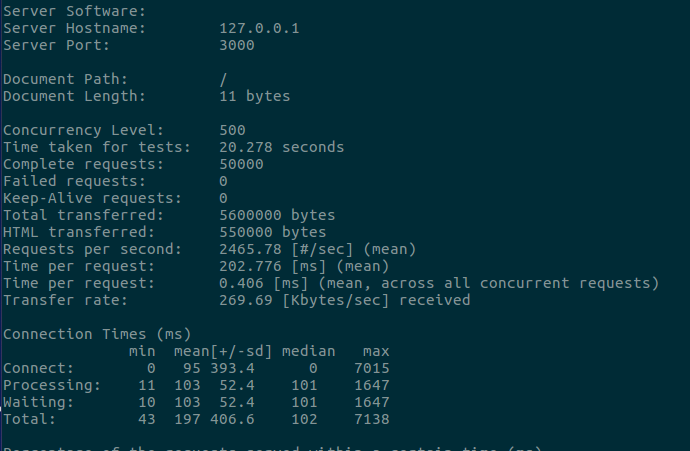This screenshot has width=690, height=451.
Task: Click the Failed requests label
Action: click(x=74, y=181)
